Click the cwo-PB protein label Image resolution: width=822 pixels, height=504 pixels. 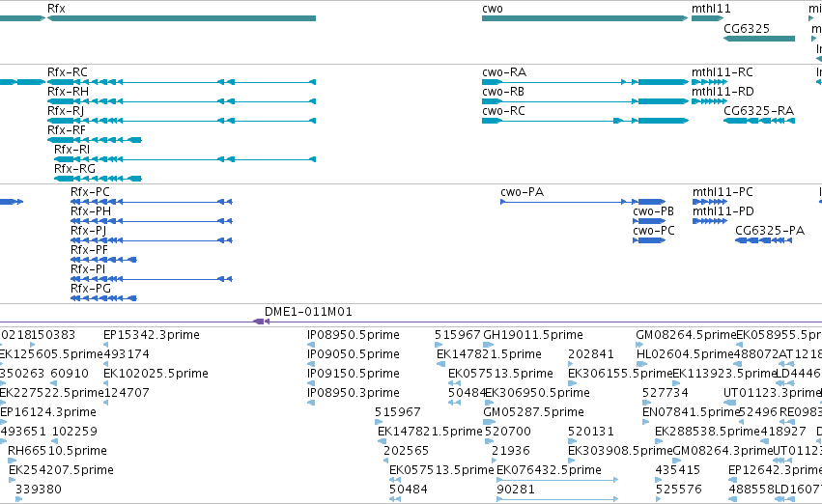[653, 211]
